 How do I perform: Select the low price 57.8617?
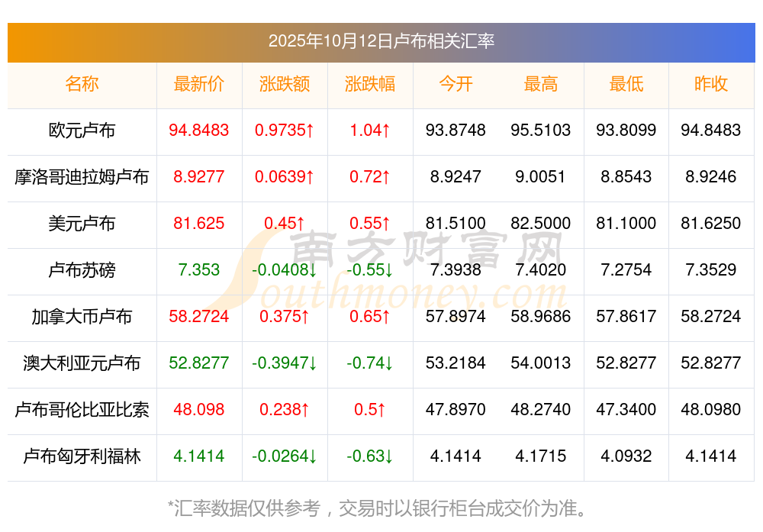626,316
